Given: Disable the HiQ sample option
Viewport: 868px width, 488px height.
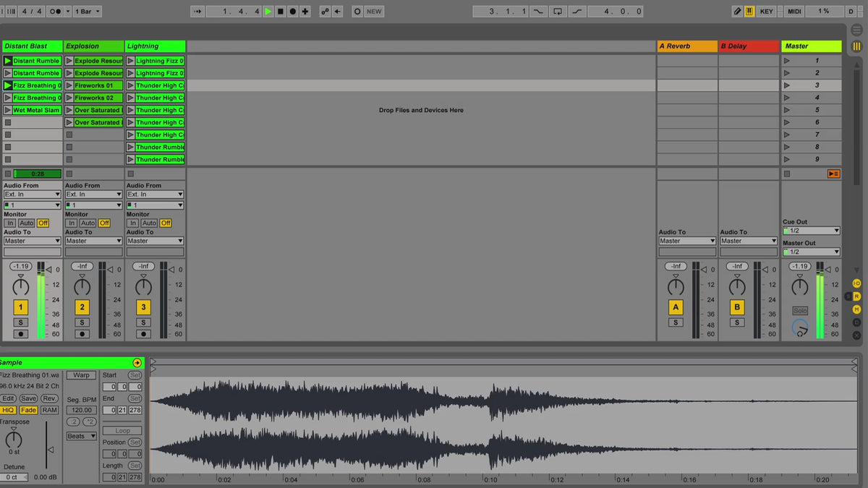Looking at the screenshot, I should tap(8, 410).
